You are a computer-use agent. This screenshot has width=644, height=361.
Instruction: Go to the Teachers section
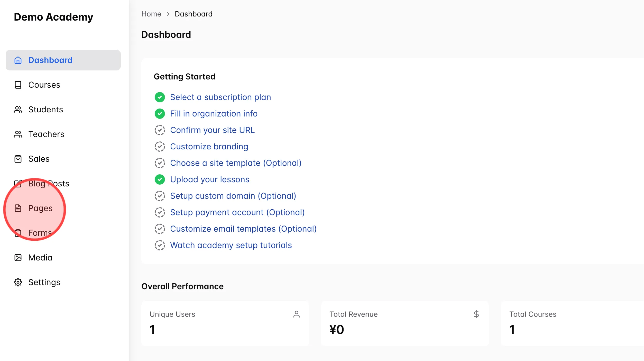click(63, 134)
